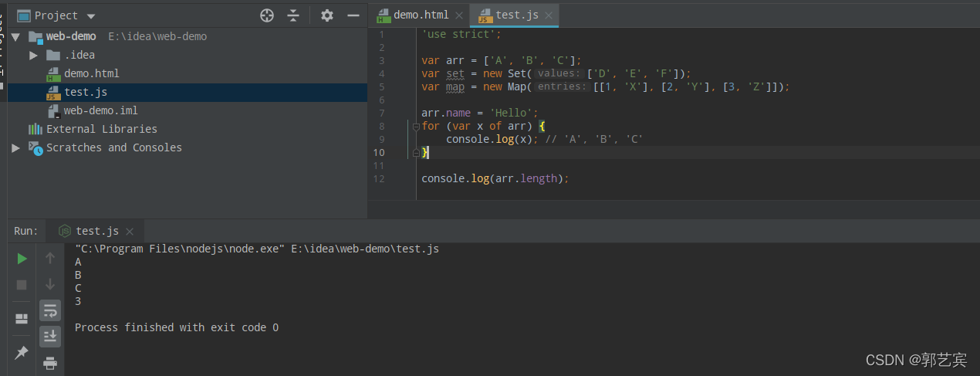Click the Scratches and Consoles label
The height and width of the screenshot is (376, 980).
coord(114,147)
